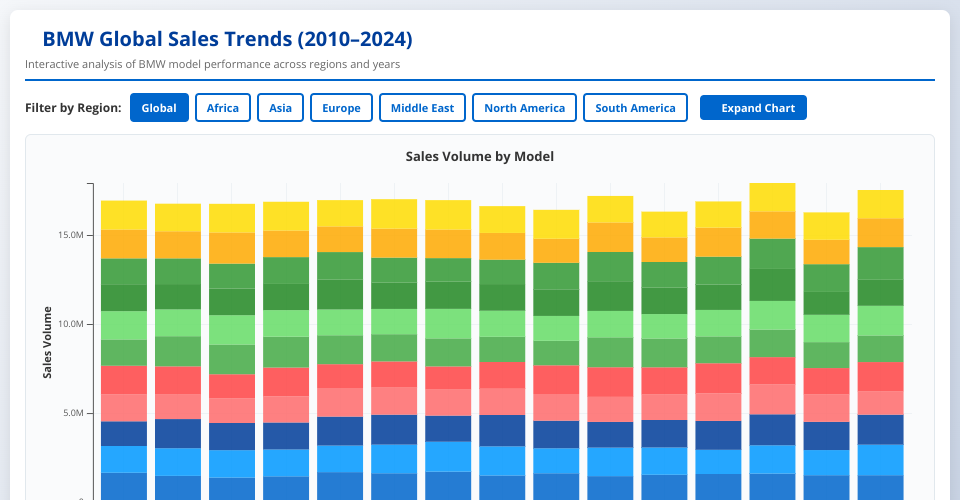
Task: Click the 'BMW Global Sales Trends' page heading
Action: pos(227,39)
